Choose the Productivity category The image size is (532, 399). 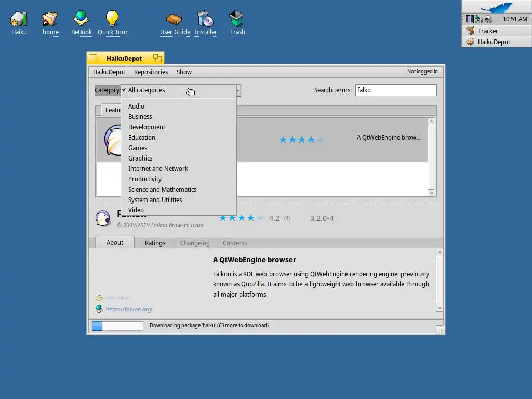point(179,179)
